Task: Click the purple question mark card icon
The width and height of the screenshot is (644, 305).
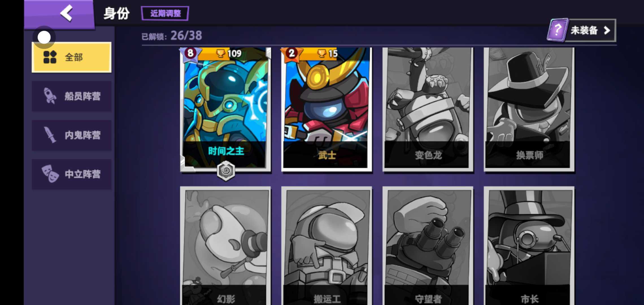Action: [x=557, y=30]
